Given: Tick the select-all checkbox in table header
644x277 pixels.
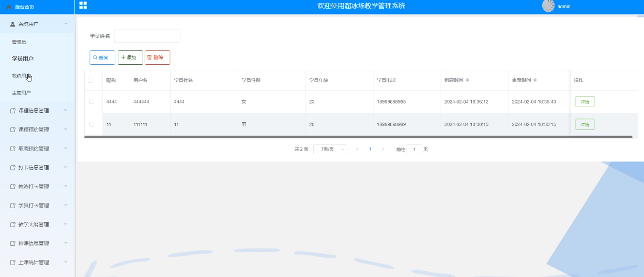Looking at the screenshot, I should coord(91,80).
